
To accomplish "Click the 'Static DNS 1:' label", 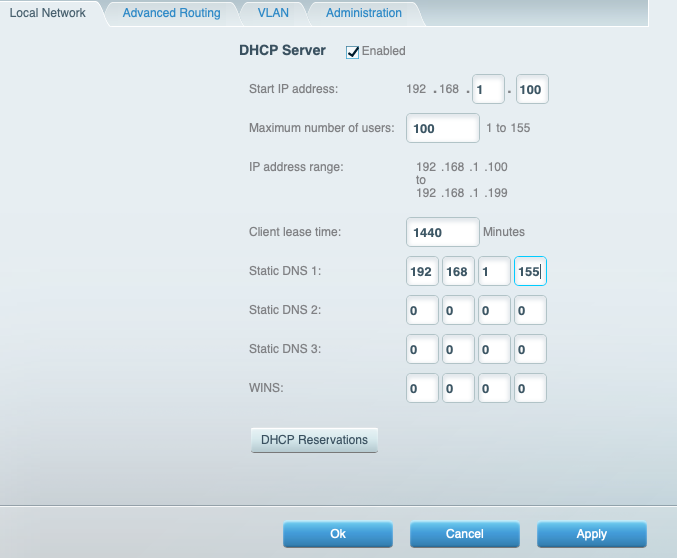I will click(285, 271).
